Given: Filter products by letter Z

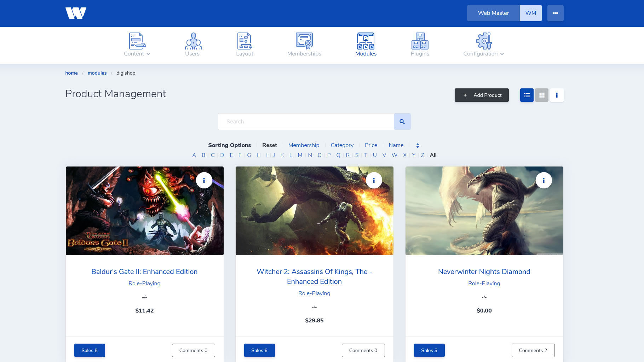Looking at the screenshot, I should tap(422, 155).
